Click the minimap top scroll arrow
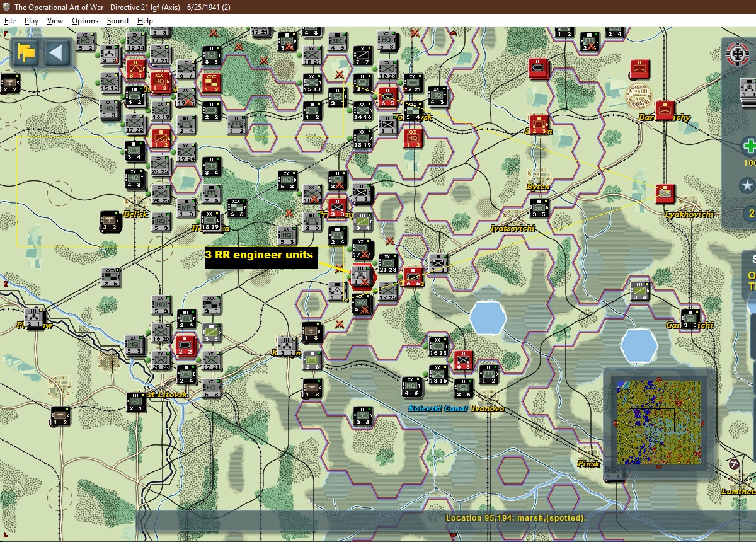Image resolution: width=756 pixels, height=542 pixels. point(659,379)
